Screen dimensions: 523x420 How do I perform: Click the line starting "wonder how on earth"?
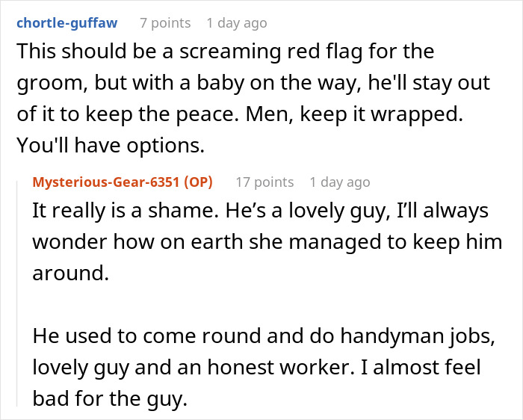pyautogui.click(x=267, y=243)
